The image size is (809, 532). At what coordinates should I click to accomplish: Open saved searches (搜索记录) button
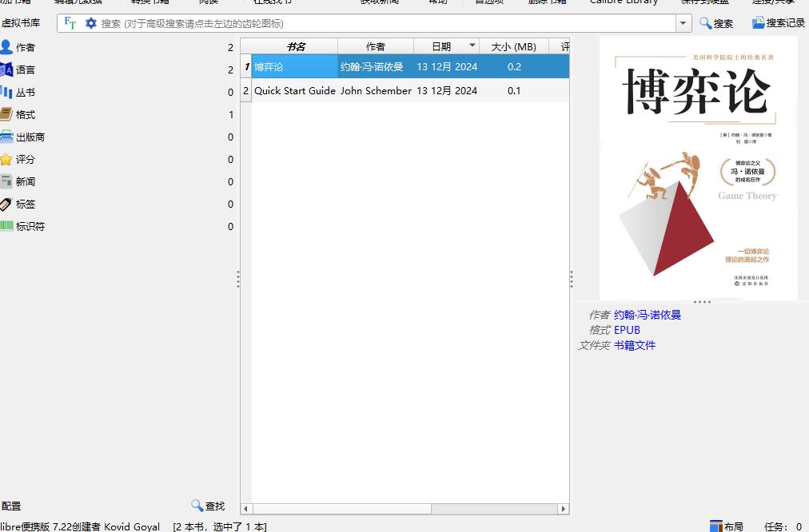tap(779, 23)
